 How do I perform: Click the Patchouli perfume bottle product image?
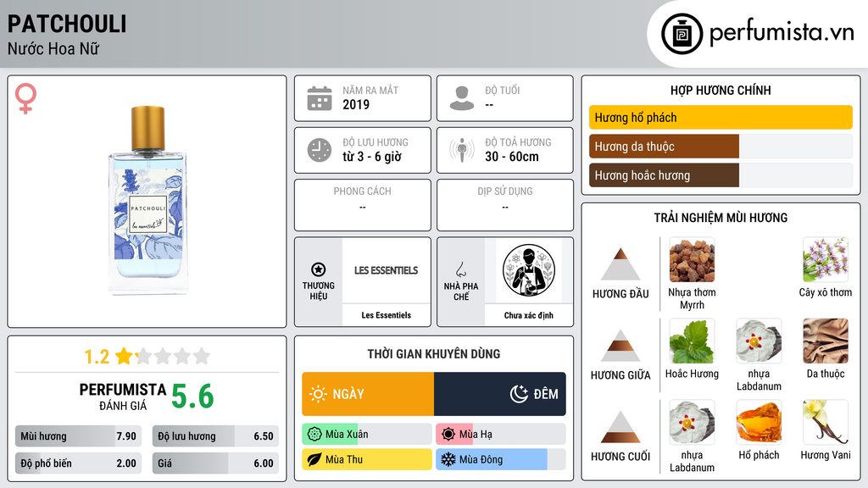(x=147, y=199)
